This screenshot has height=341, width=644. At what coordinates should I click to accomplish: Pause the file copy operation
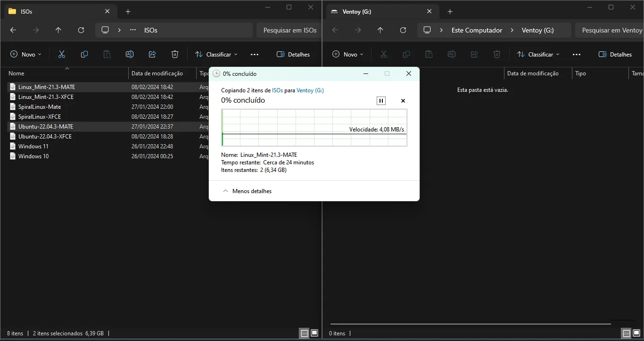coord(381,101)
